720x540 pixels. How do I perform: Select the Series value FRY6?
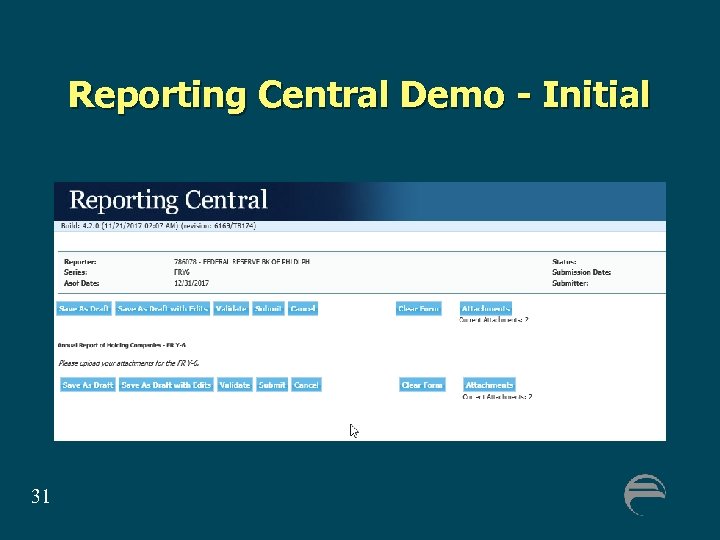pos(182,272)
